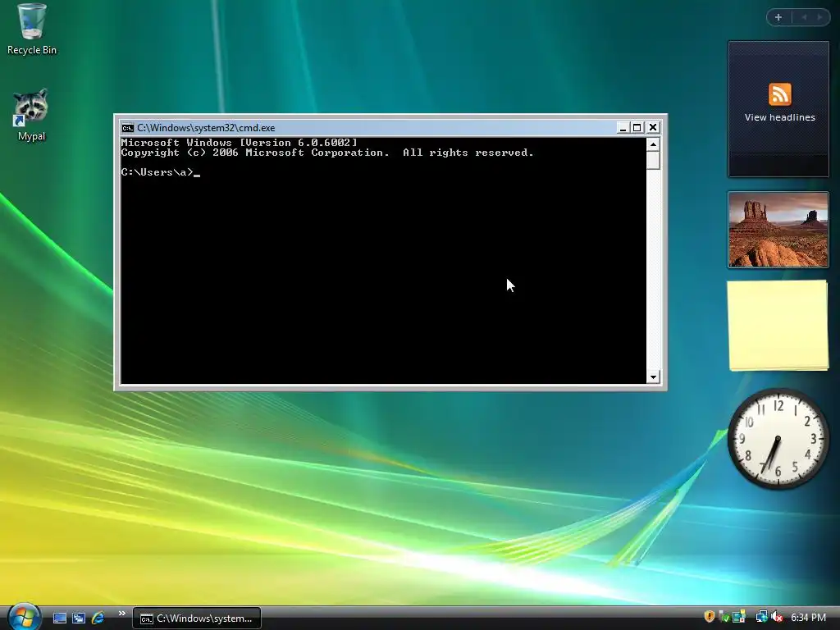Open the Windows Start orb

coord(24,617)
